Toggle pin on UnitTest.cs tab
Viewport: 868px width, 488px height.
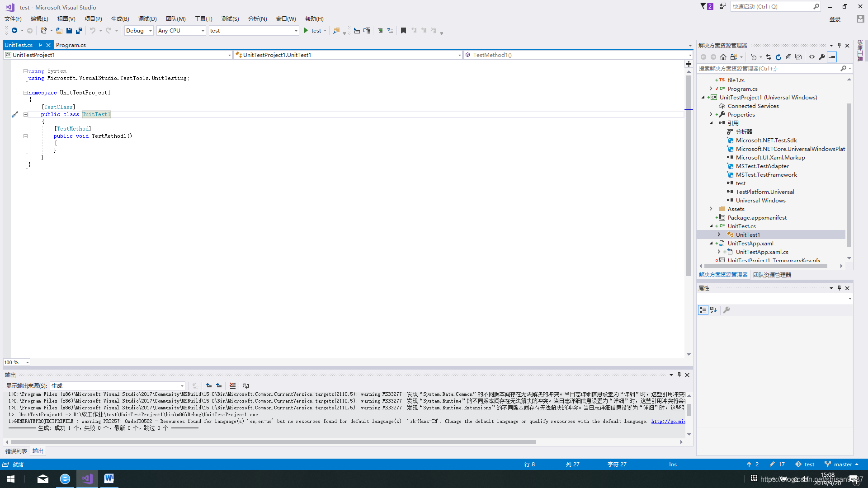(x=40, y=45)
